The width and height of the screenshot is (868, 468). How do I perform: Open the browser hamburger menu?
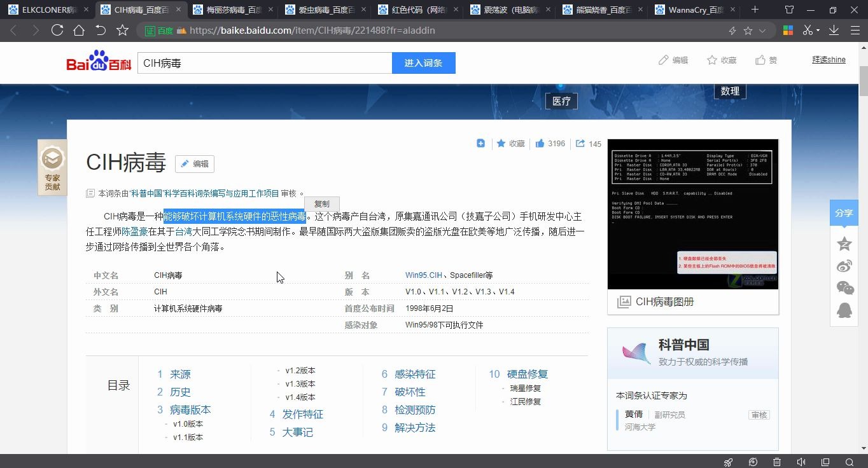[855, 30]
